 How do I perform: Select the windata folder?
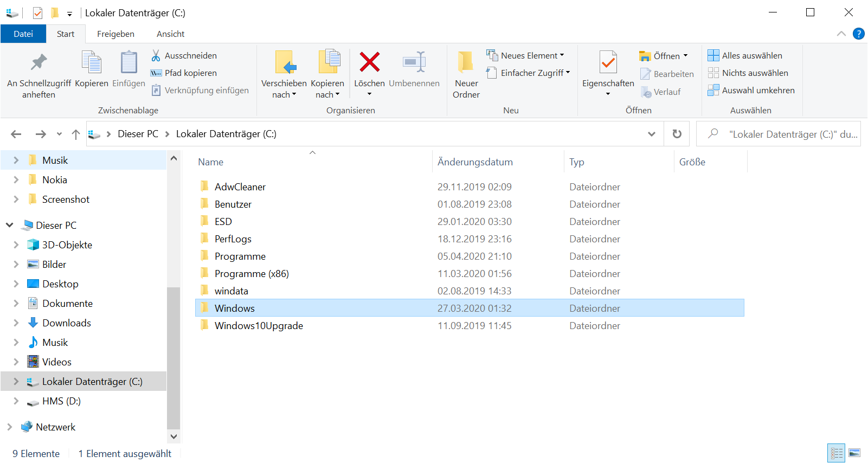point(232,291)
